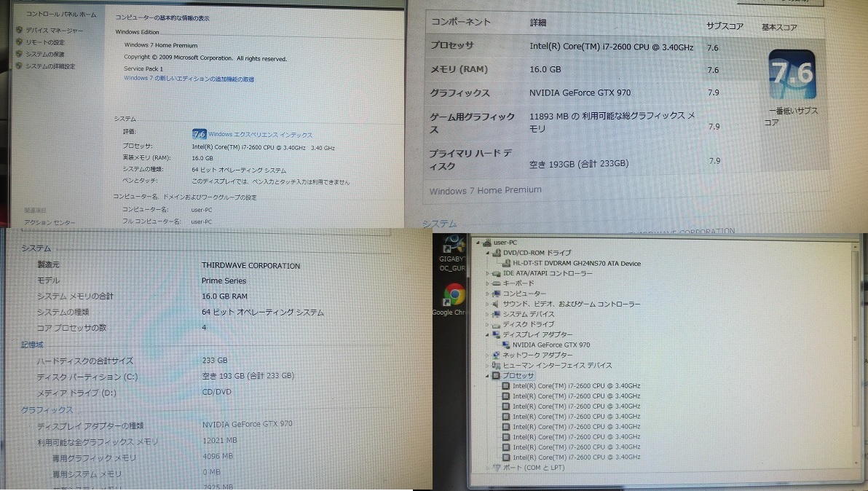The width and height of the screenshot is (868, 491).
Task: Expand the IDE ATA/ATAPI コントローラー node
Action: tap(488, 273)
